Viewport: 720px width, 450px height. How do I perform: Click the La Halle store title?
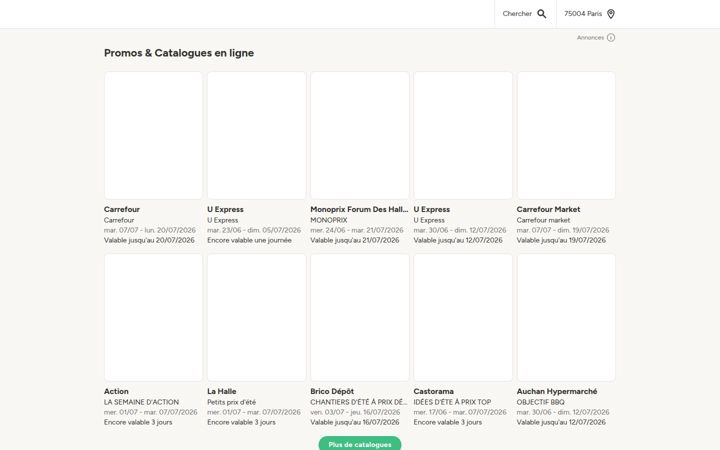pyautogui.click(x=222, y=391)
